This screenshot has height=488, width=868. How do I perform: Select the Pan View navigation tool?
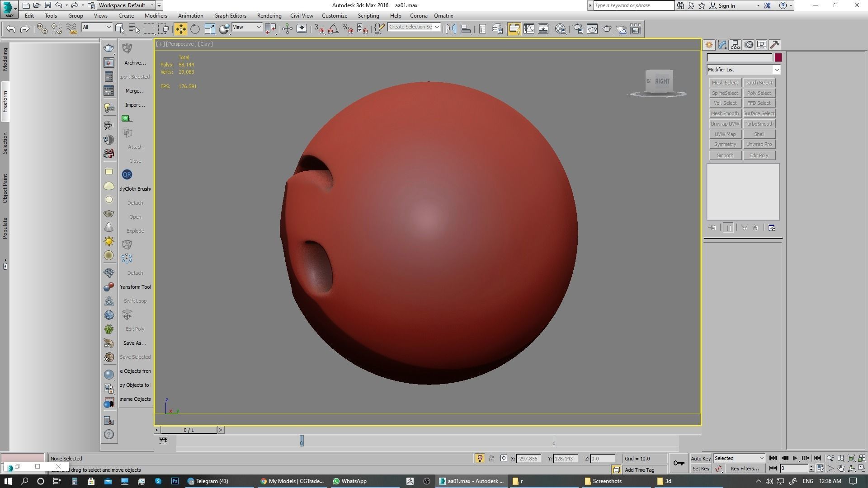[841, 469]
